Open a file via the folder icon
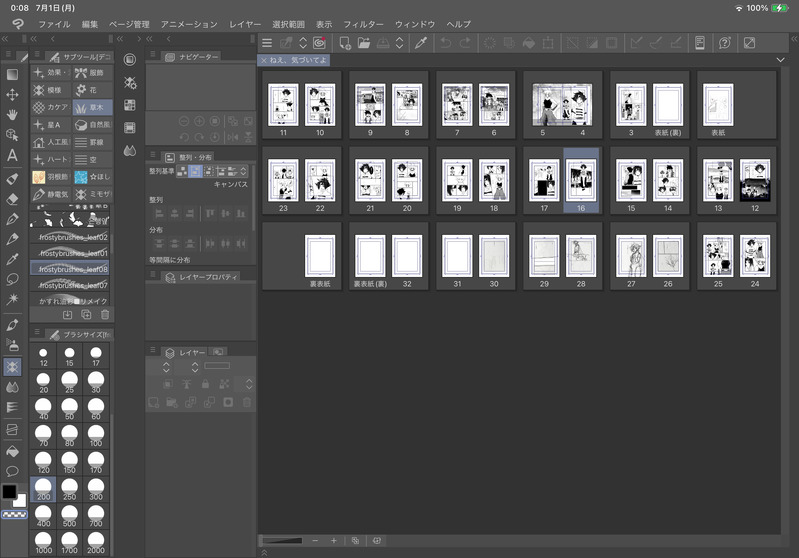Viewport: 799px width, 558px height. click(364, 43)
